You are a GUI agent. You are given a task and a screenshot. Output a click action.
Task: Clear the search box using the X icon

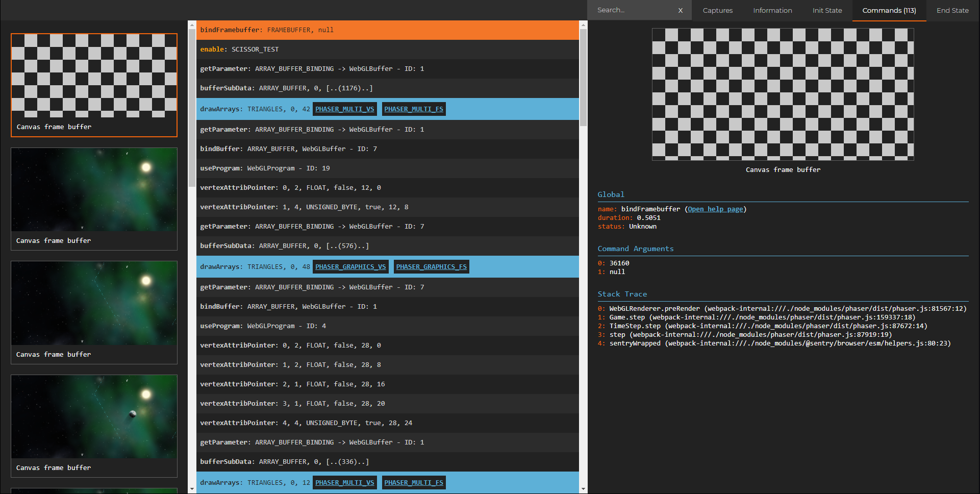(681, 10)
